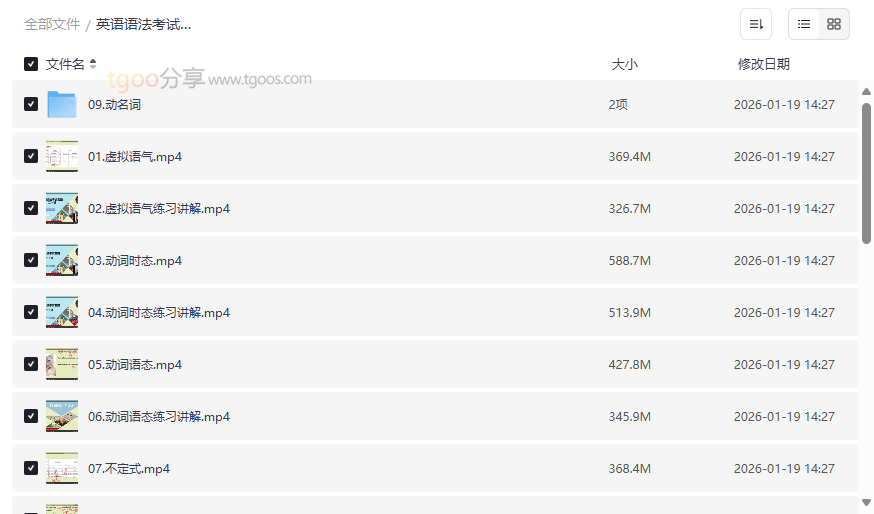Uncheck the 04.动词时态练习讲解.mp4 checkbox

pyautogui.click(x=31, y=312)
